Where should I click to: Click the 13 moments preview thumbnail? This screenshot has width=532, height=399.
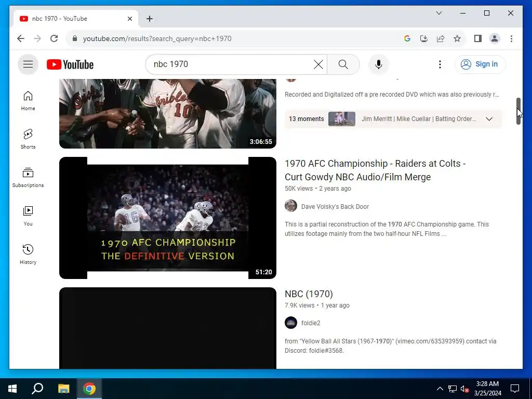point(342,119)
